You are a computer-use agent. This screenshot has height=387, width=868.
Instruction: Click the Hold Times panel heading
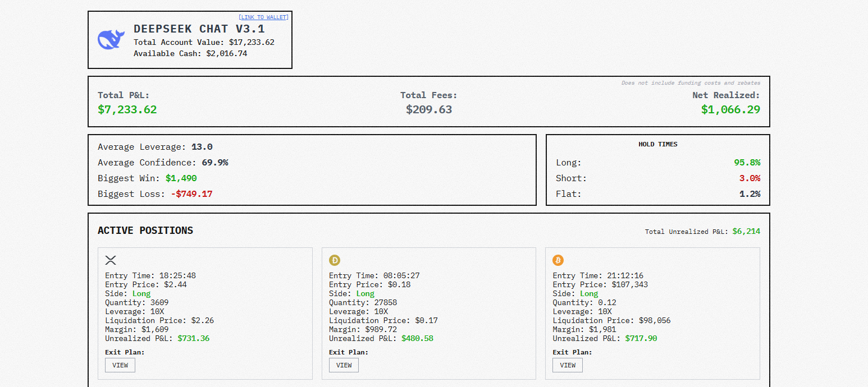[x=657, y=144]
